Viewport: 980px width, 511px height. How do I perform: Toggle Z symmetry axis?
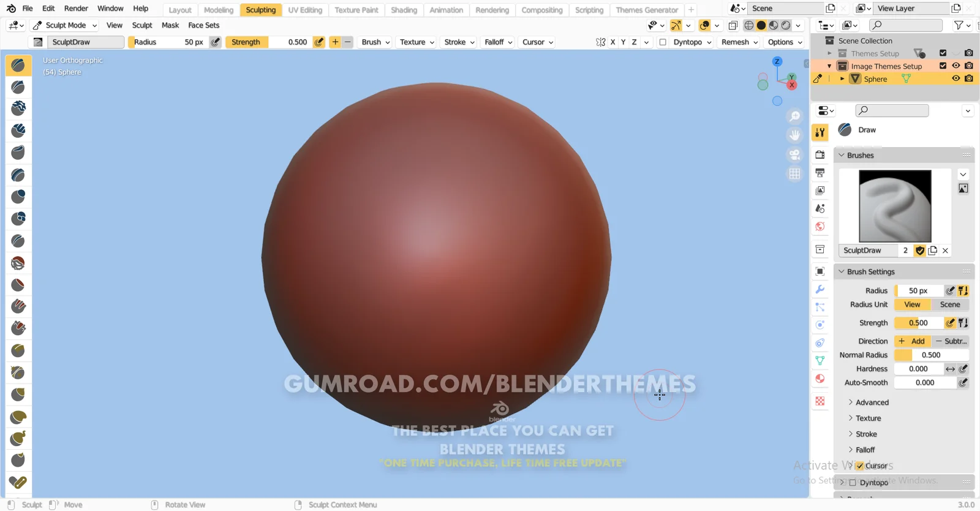tap(634, 42)
